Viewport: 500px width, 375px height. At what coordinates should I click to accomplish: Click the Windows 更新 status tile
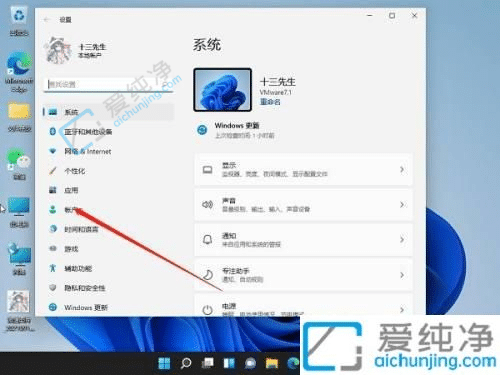[x=236, y=130]
